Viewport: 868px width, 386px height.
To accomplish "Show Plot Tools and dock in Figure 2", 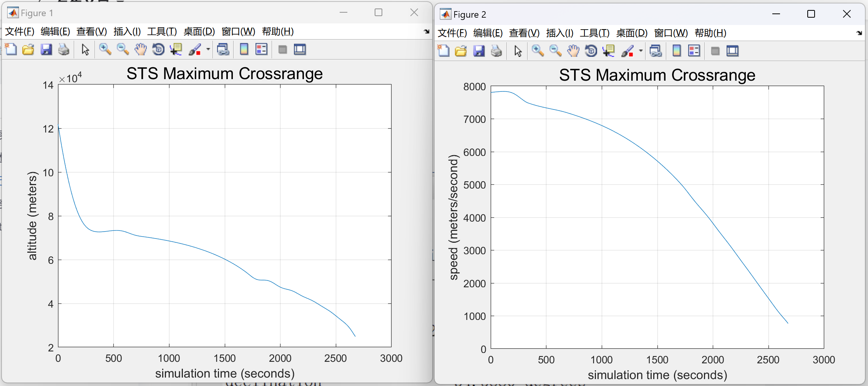I will pos(733,51).
